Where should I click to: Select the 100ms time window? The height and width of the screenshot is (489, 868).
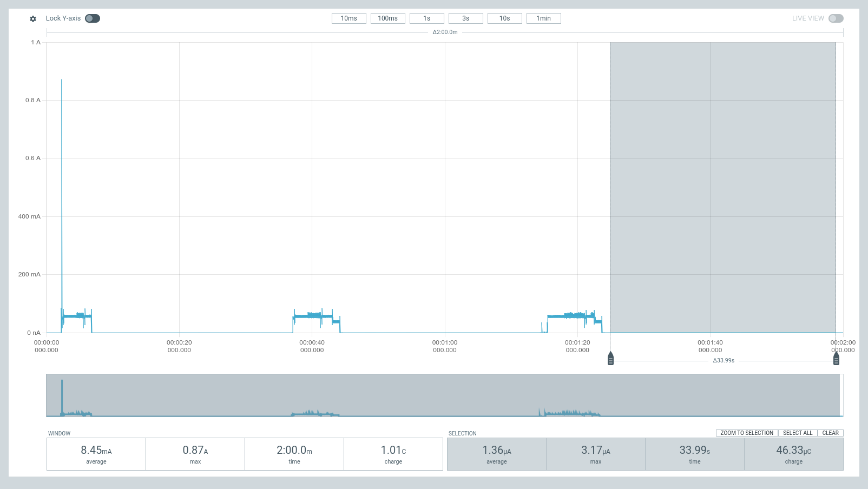(x=387, y=18)
